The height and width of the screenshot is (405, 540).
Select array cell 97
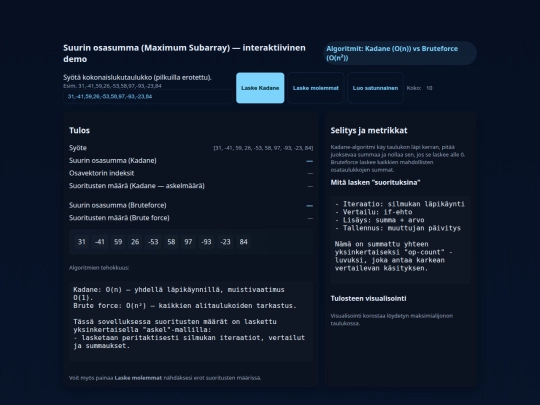pyautogui.click(x=188, y=242)
